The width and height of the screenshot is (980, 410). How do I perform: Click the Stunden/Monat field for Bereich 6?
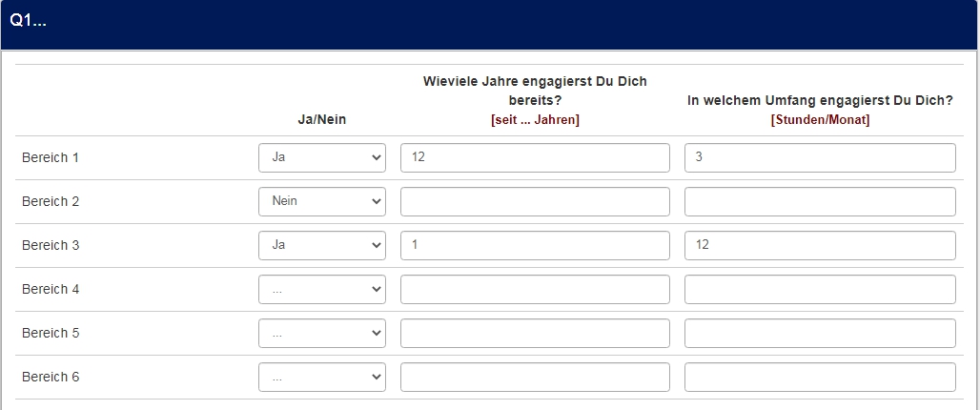820,377
